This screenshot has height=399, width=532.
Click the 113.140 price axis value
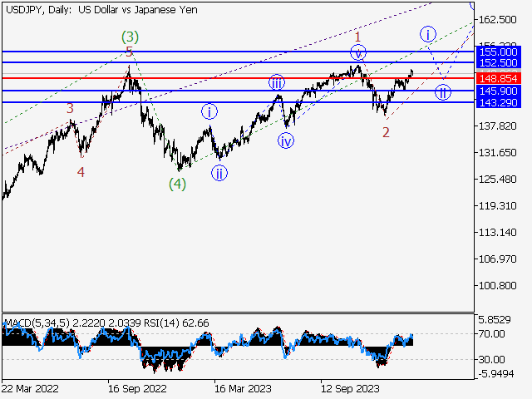click(x=497, y=233)
